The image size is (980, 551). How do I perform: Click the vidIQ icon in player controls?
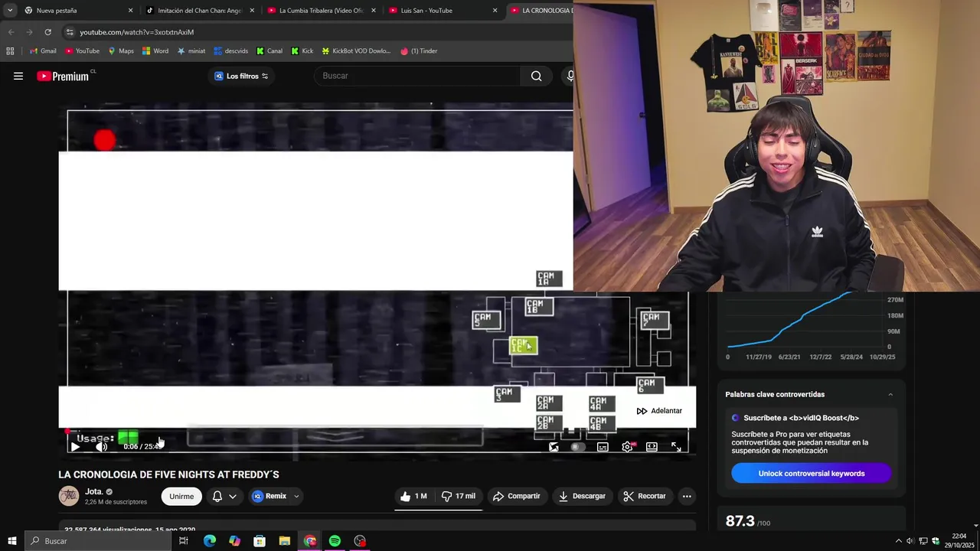click(554, 447)
